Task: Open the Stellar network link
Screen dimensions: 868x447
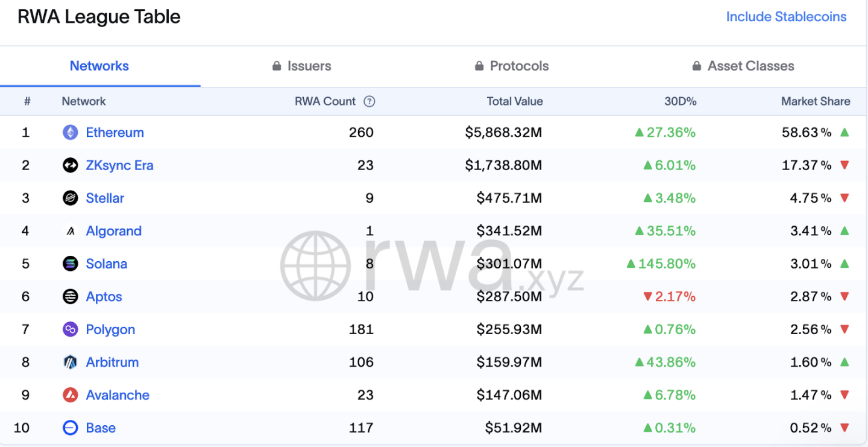Action: coord(105,198)
